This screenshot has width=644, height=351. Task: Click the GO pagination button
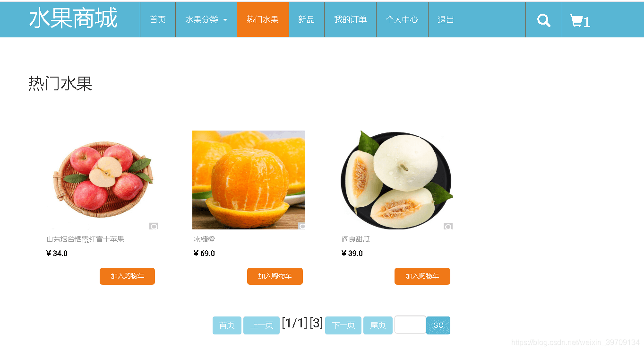tap(438, 325)
